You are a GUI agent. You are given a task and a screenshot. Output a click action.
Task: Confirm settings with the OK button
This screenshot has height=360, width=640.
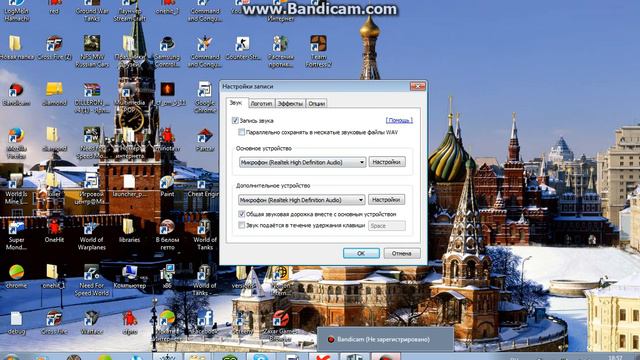pos(361,253)
